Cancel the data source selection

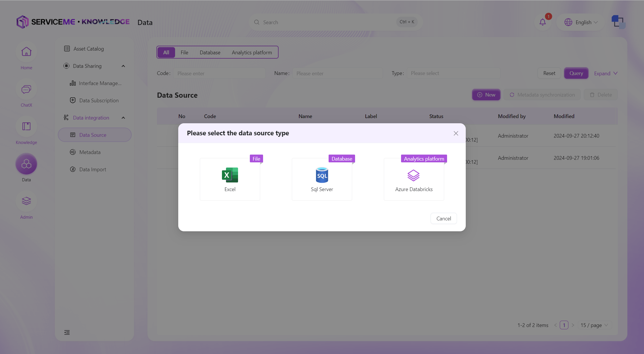click(444, 219)
